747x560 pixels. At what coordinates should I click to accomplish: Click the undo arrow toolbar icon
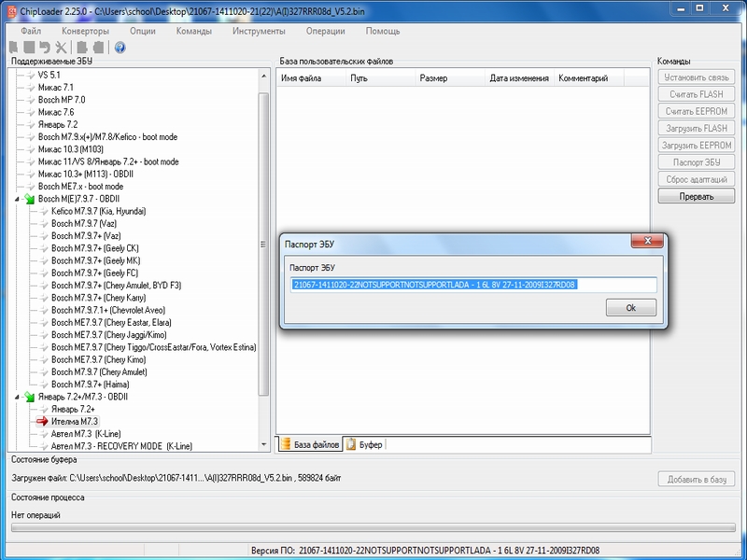coord(44,48)
